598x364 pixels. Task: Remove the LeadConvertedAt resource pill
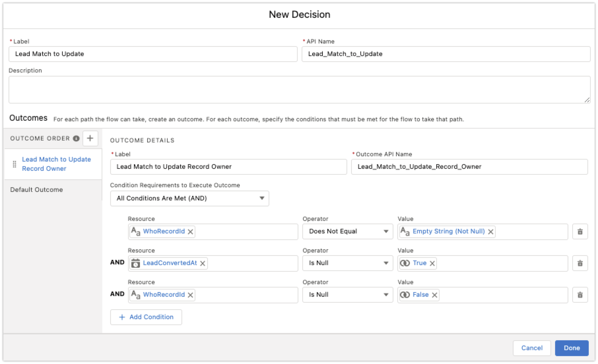203,263
